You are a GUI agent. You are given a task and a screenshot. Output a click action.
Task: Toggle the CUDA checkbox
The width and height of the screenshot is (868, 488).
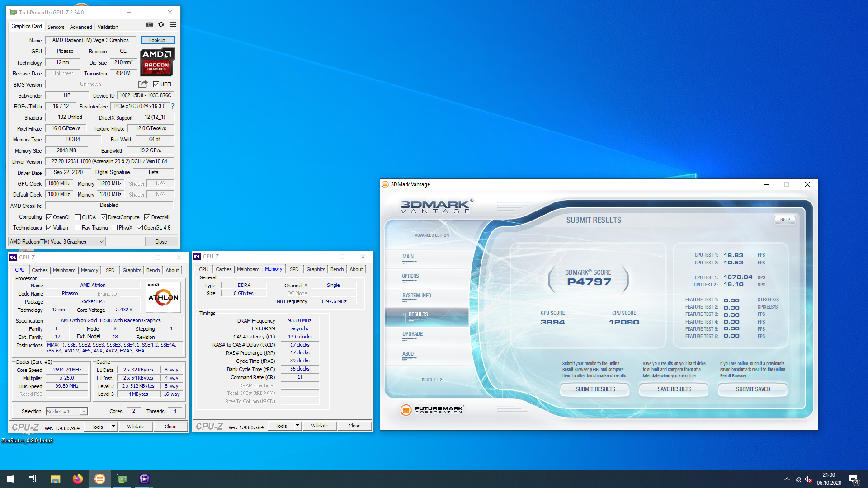[x=78, y=217]
